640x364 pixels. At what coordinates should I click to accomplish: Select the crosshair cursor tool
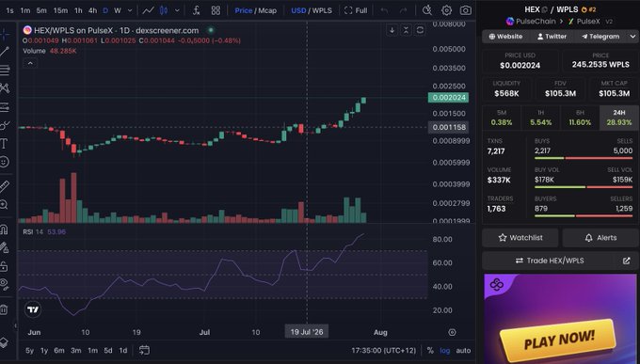pyautogui.click(x=5, y=34)
